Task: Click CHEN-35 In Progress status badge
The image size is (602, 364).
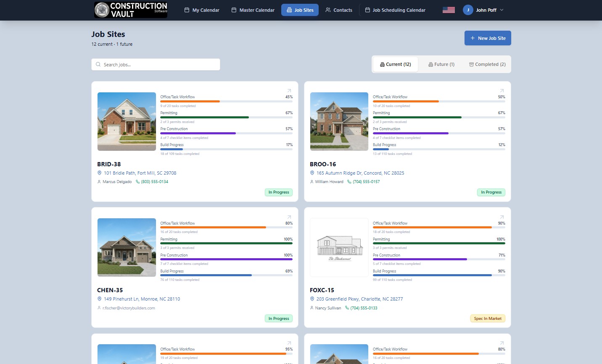Action: (x=279, y=318)
